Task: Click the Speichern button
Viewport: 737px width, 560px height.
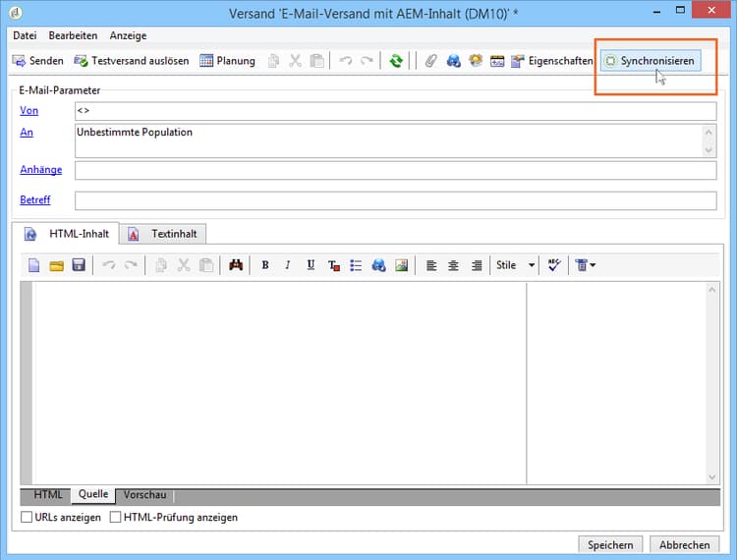Action: 610,545
